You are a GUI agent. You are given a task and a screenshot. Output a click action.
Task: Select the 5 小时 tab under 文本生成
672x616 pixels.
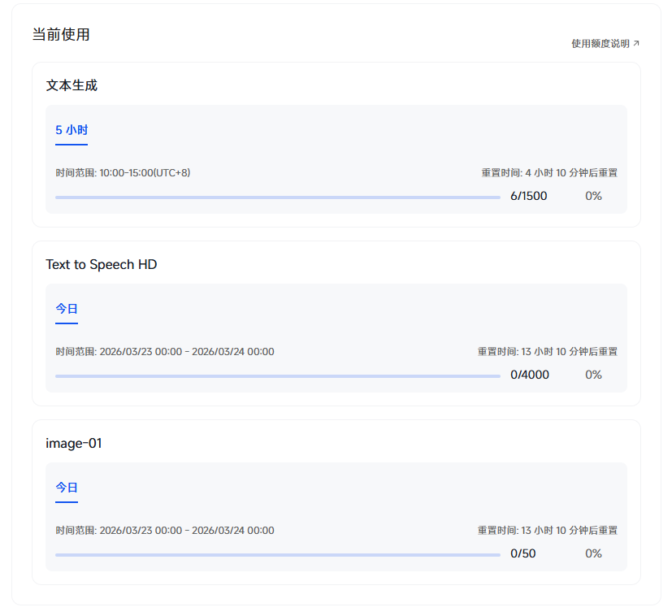point(72,130)
